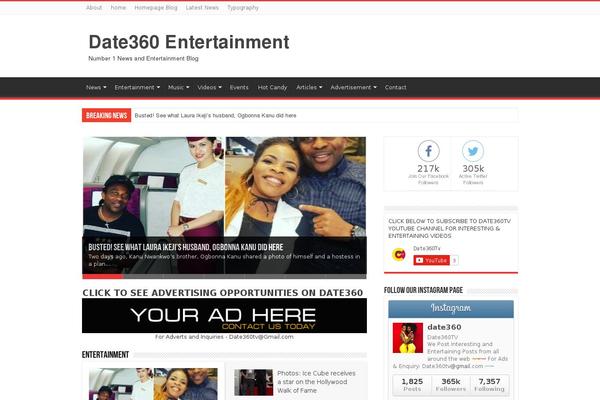Open the Latest News top link
Image resolution: width=600 pixels, height=400 pixels.
pyautogui.click(x=202, y=8)
